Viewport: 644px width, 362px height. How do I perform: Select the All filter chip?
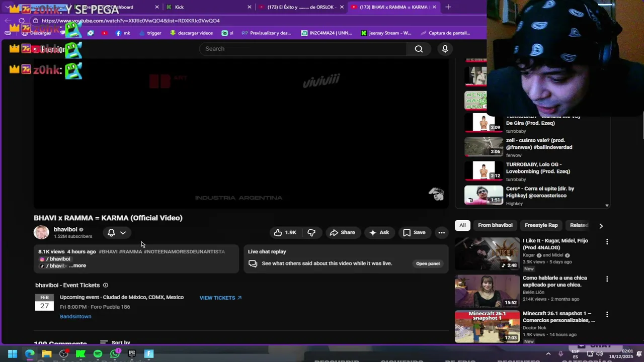(462, 225)
